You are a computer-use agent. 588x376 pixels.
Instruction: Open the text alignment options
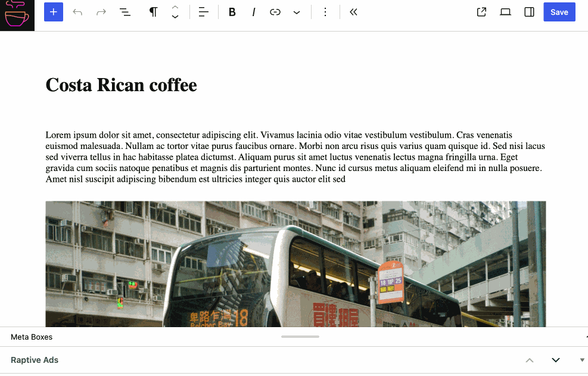pos(204,12)
